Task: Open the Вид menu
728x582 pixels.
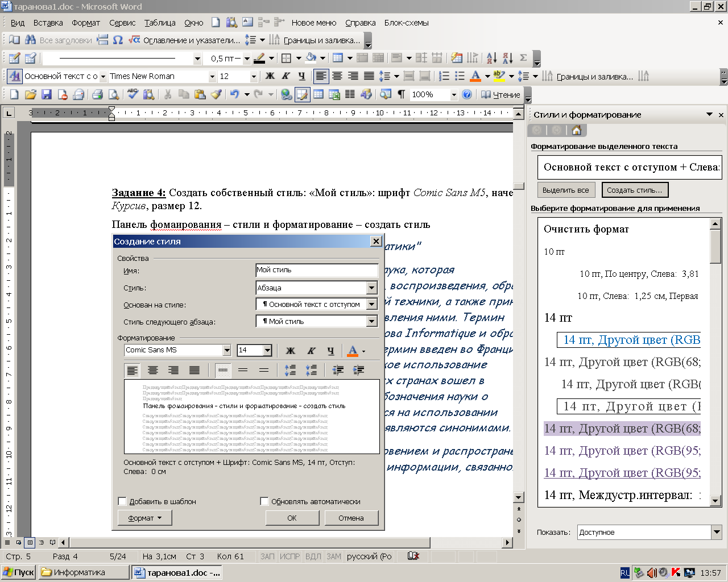Action: [18, 23]
